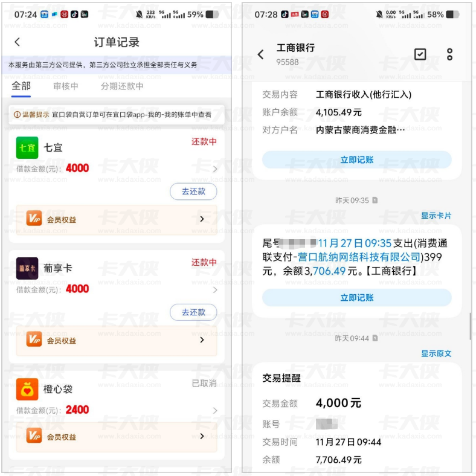
Task: Switch to the 分期还款中 tab
Action: [x=122, y=86]
